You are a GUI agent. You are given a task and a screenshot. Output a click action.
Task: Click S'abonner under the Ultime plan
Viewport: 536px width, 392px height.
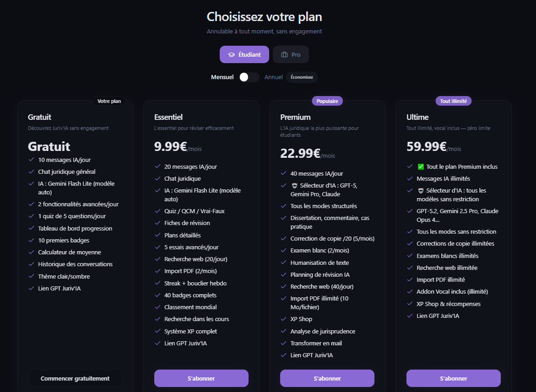point(453,378)
